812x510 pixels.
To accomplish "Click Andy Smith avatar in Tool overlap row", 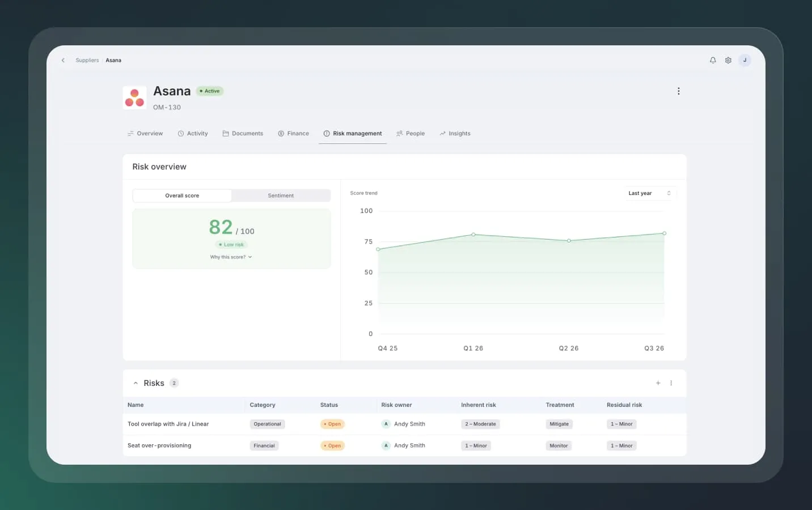I will (x=386, y=424).
